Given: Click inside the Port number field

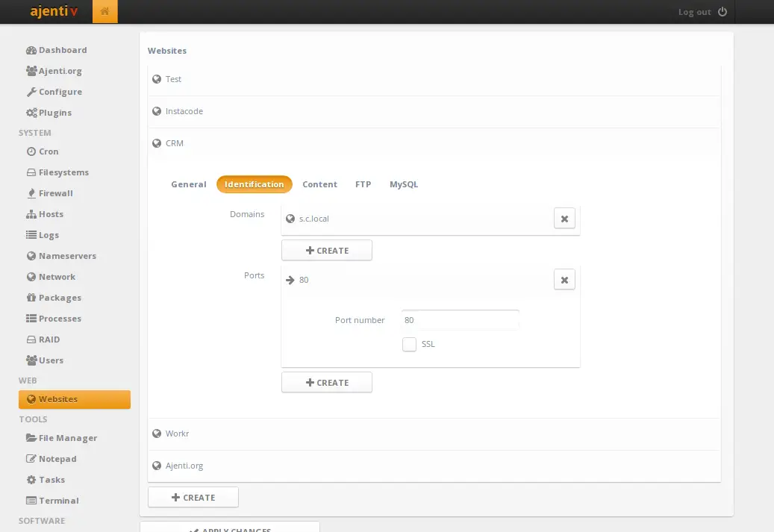Looking at the screenshot, I should coord(459,320).
